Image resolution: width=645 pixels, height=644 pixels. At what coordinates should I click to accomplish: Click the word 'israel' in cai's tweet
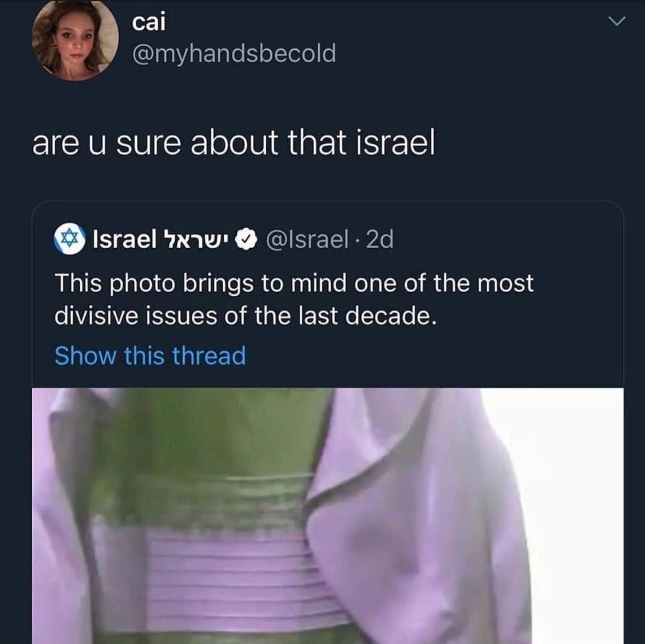(x=395, y=143)
